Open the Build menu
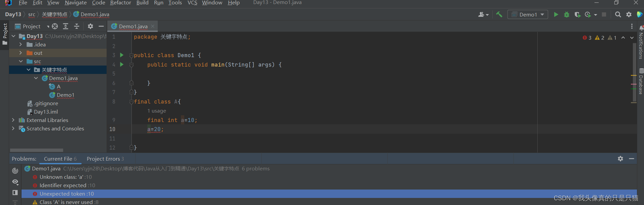This screenshot has height=205, width=644. click(x=142, y=3)
